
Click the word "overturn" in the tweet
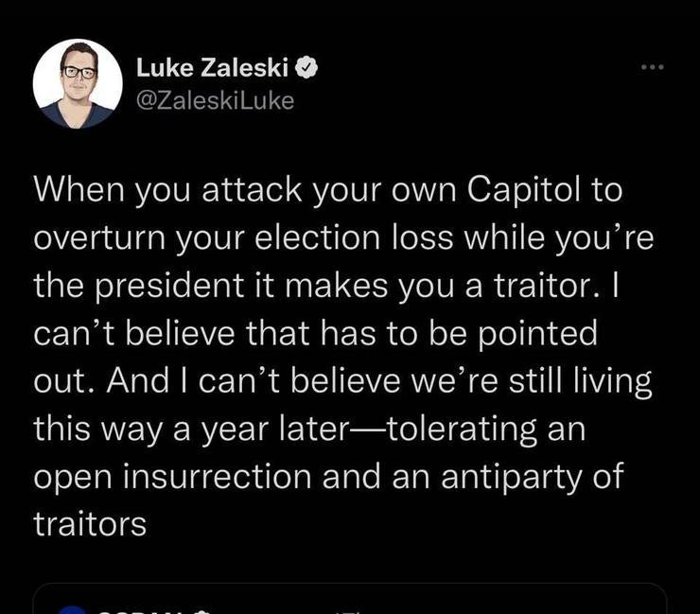click(99, 238)
